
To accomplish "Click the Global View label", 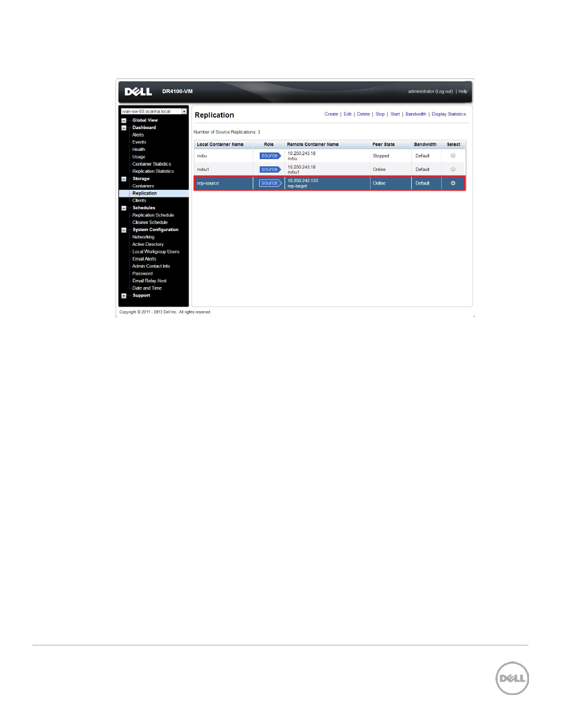I will [145, 120].
